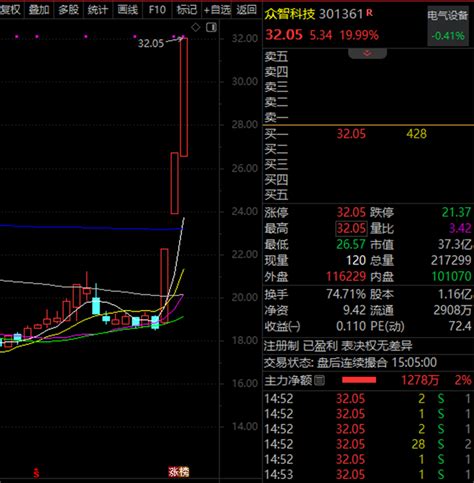
Task: Click the trade row with volume 28
Action: tap(368, 444)
